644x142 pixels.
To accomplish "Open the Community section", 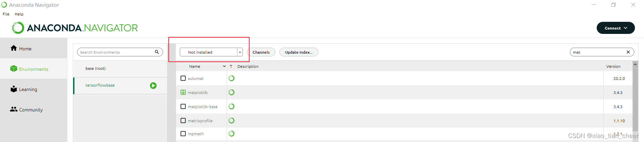I will [x=34, y=109].
